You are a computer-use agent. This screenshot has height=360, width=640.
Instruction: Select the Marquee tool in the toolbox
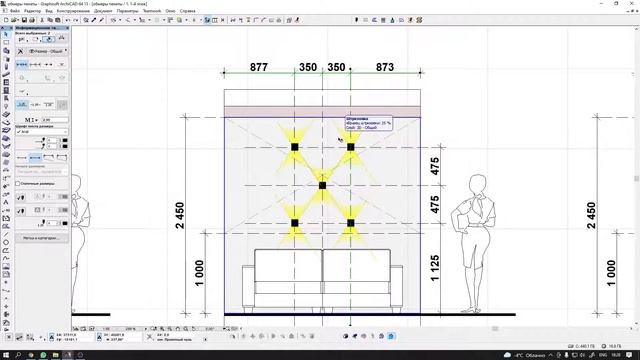pyautogui.click(x=6, y=42)
